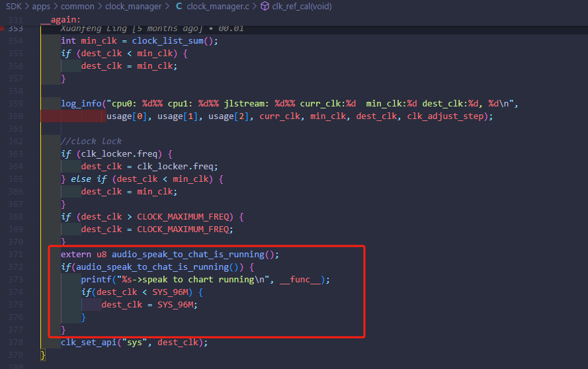Viewport: 588px width, 369px height.
Task: Click the extern u8 declaration on line 371
Action: click(170, 254)
